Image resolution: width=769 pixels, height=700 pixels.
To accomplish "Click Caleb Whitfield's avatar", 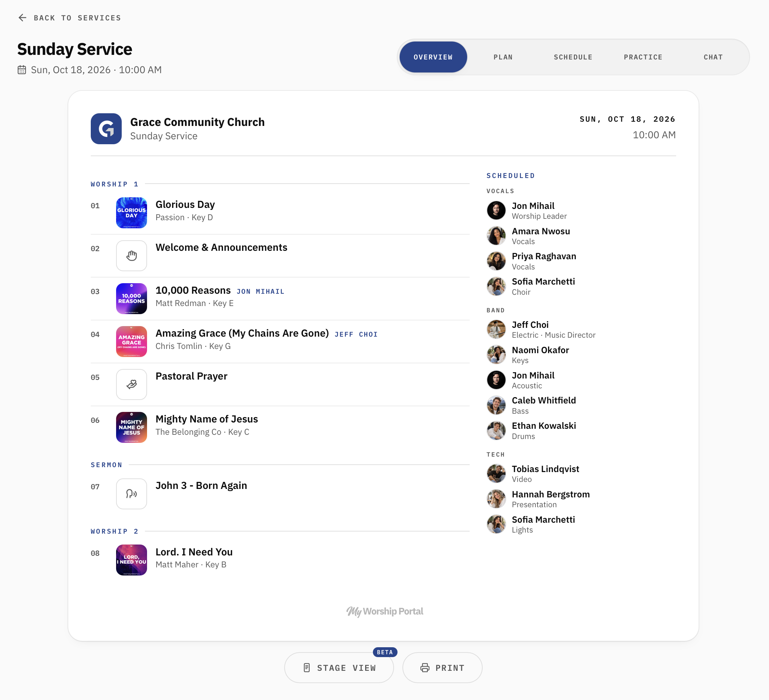I will coord(496,405).
